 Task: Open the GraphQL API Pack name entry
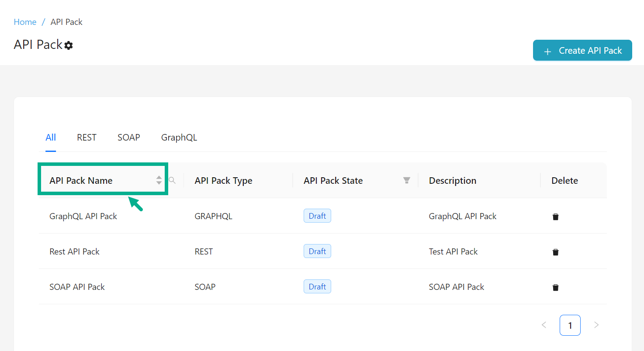click(x=83, y=216)
